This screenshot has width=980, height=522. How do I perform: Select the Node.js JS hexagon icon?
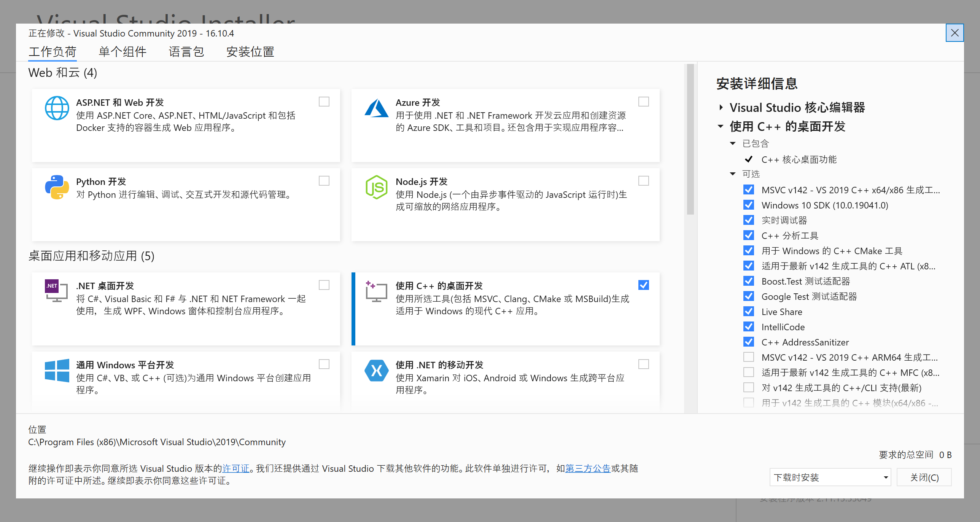[376, 187]
